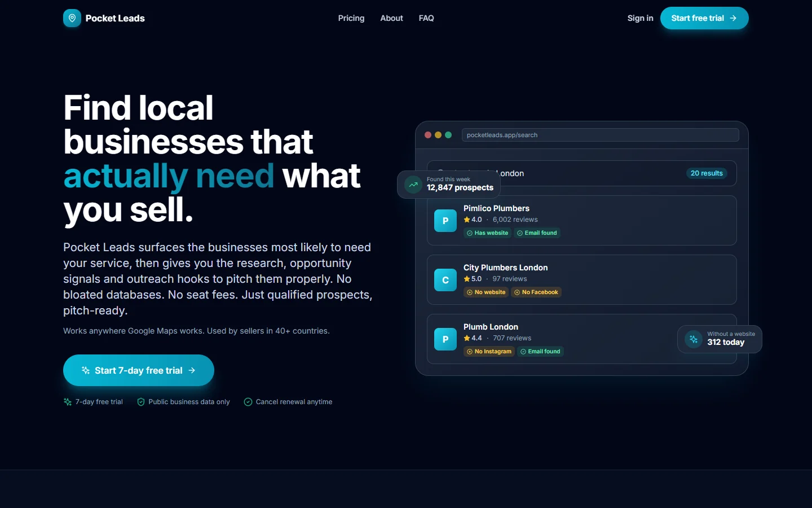Image resolution: width=812 pixels, height=508 pixels.
Task: Click the Start 7-day free trial button
Action: pos(139,370)
